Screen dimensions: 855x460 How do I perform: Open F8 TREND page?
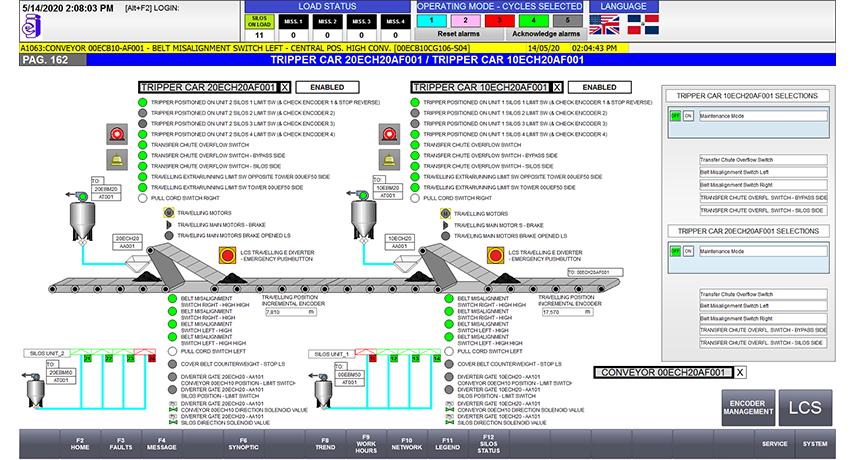click(326, 444)
